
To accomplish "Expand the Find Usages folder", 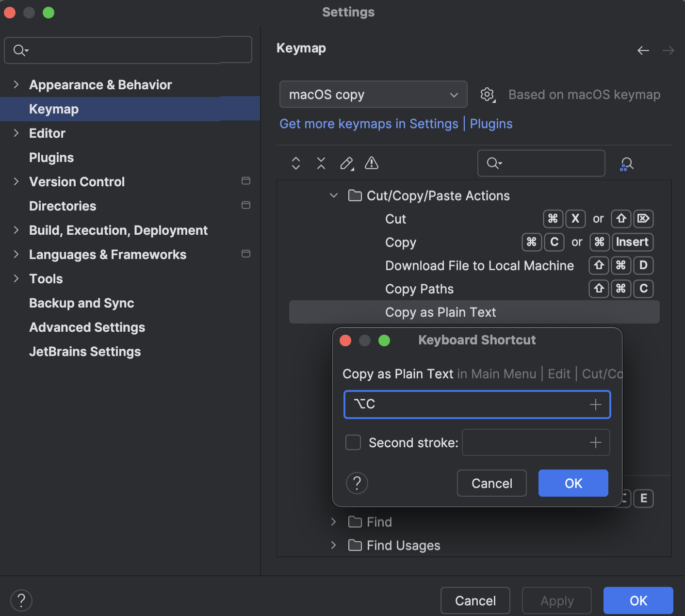I will coord(333,545).
